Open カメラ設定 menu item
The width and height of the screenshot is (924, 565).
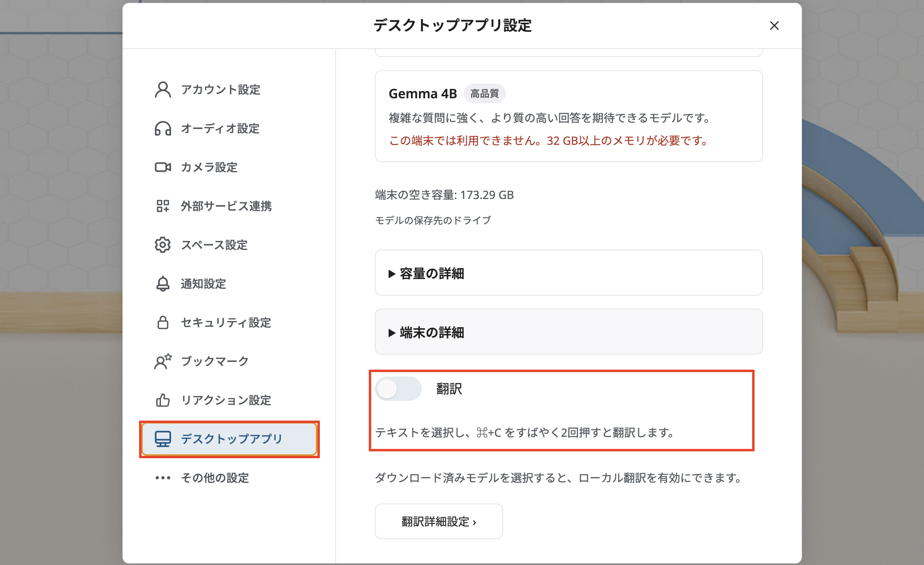[x=229, y=167]
